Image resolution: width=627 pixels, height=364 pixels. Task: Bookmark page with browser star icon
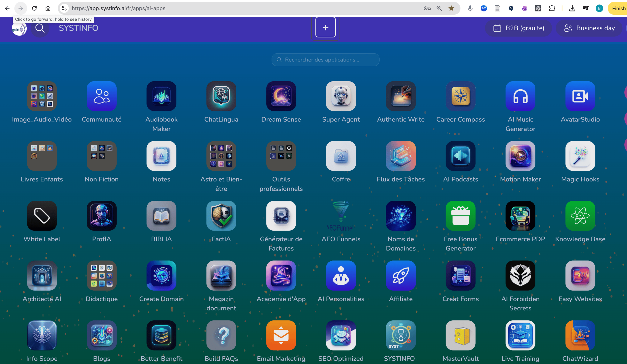(451, 9)
